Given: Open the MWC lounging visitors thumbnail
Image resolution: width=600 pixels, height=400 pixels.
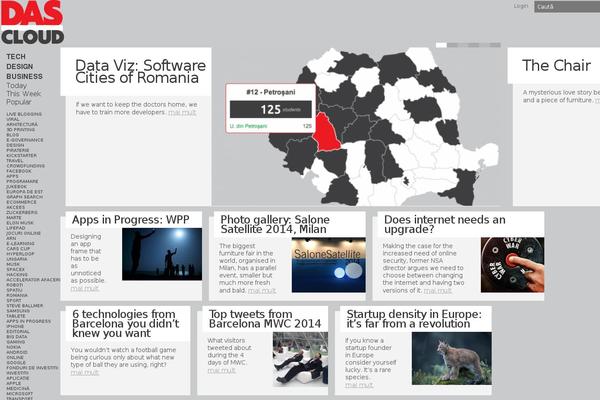Looking at the screenshot, I should [x=300, y=359].
